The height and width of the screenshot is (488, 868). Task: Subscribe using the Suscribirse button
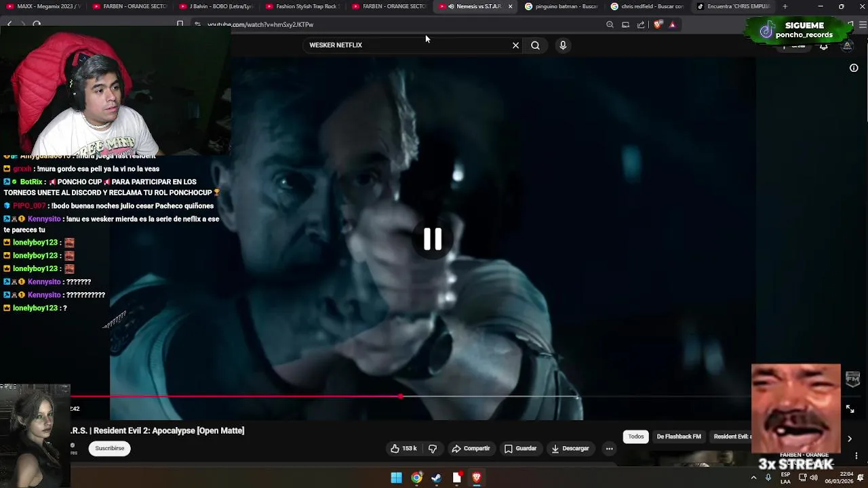click(110, 449)
